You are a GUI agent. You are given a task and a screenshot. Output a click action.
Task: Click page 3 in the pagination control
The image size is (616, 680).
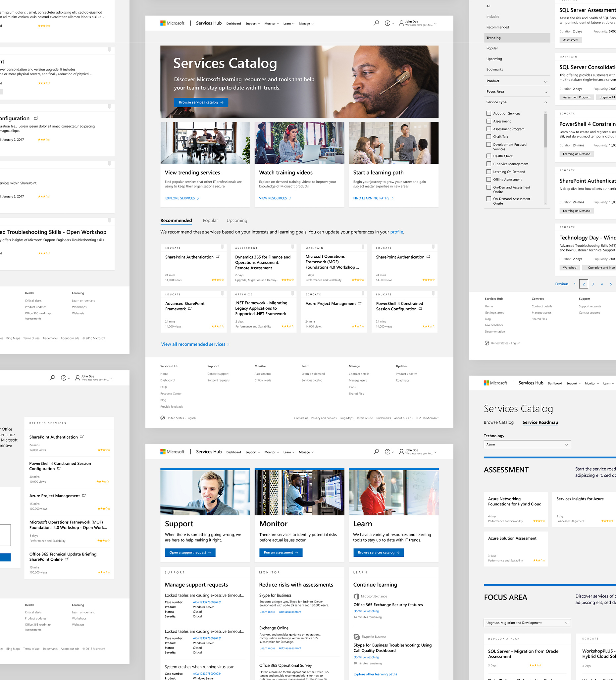tap(593, 284)
